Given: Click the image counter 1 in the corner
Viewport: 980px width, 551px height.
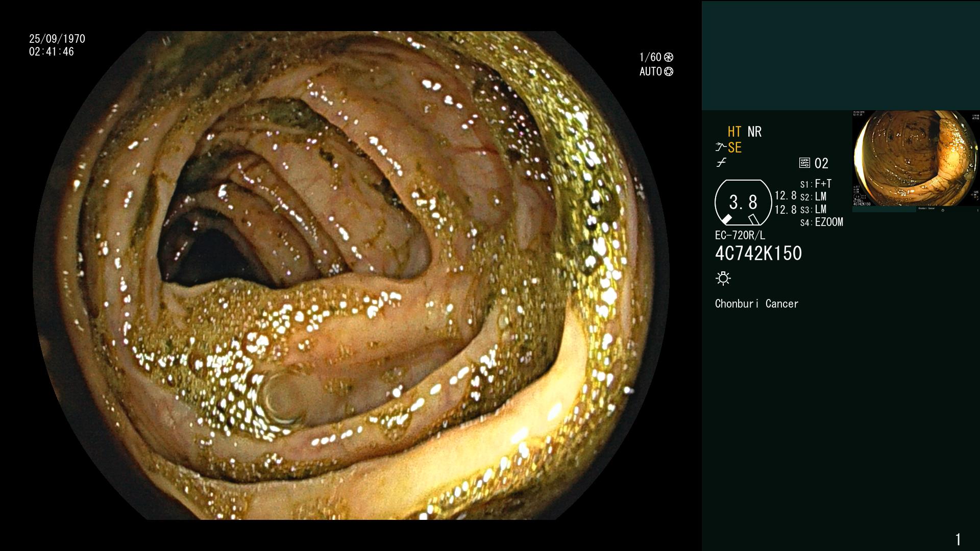Looking at the screenshot, I should click(x=958, y=539).
